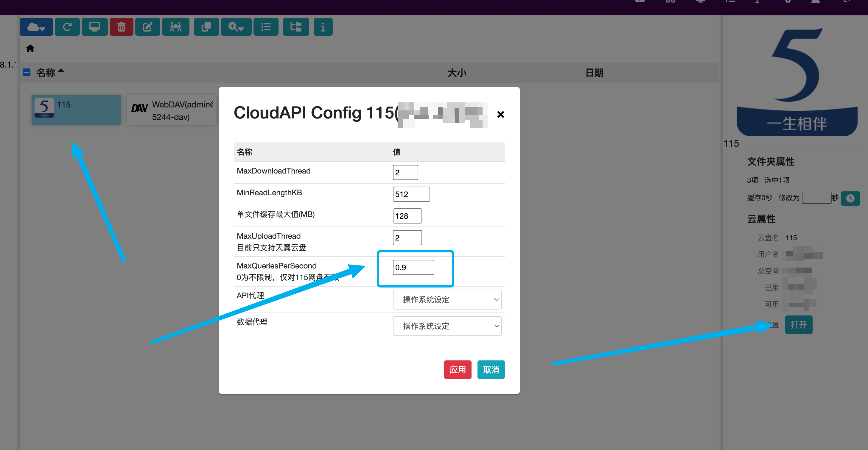The image size is (868, 450).
Task: Click the 打开 settings button
Action: (799, 325)
